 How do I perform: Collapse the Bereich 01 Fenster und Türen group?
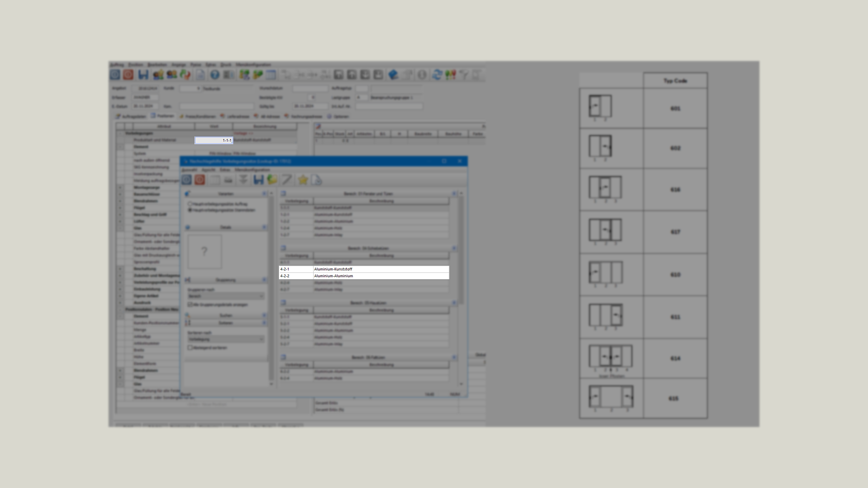click(454, 194)
